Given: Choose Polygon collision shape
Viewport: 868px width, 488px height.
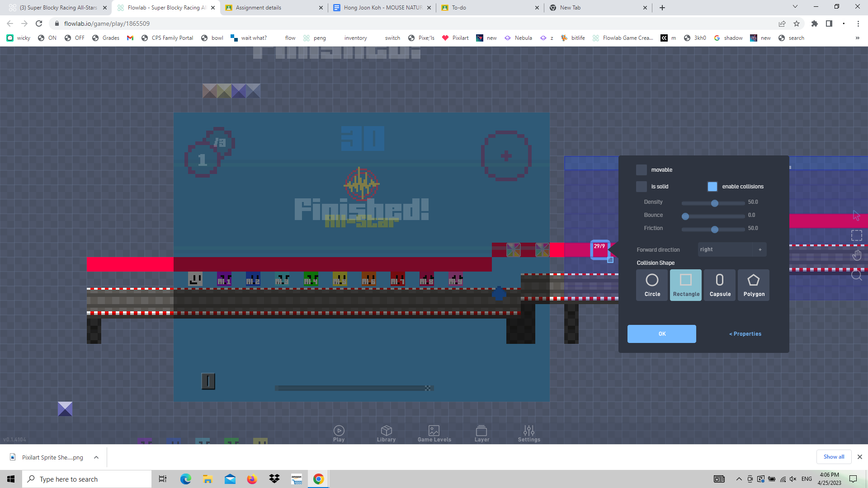Looking at the screenshot, I should [x=754, y=285].
